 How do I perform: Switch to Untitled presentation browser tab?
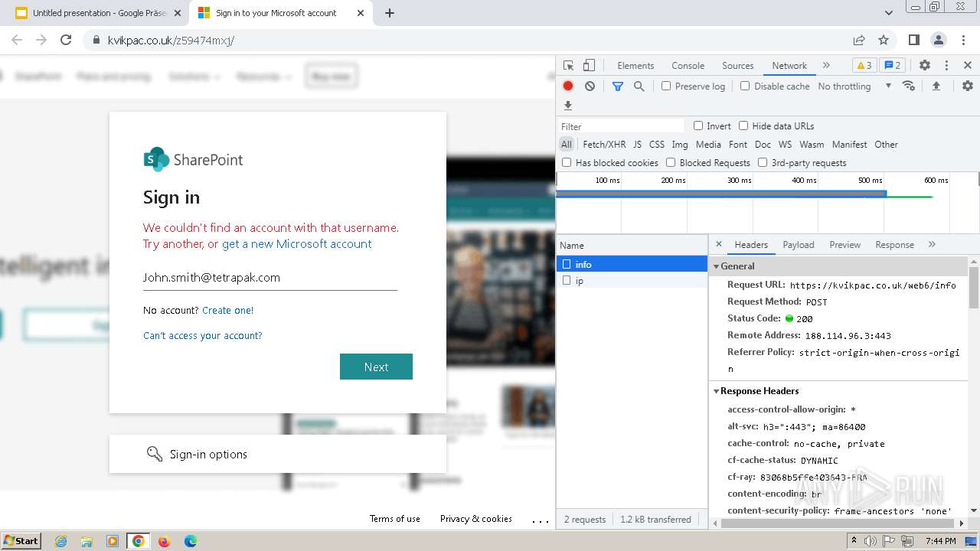99,13
